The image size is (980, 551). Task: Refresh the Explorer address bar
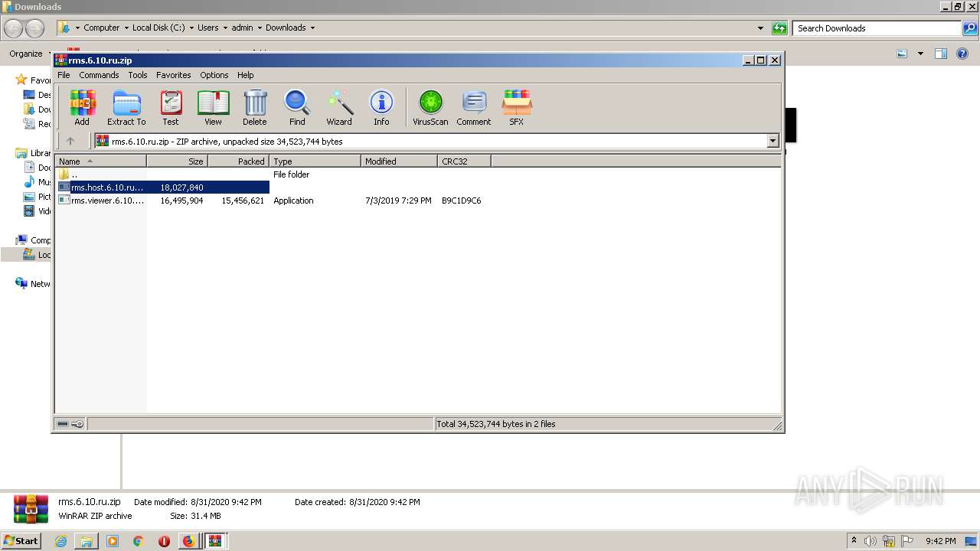[779, 28]
